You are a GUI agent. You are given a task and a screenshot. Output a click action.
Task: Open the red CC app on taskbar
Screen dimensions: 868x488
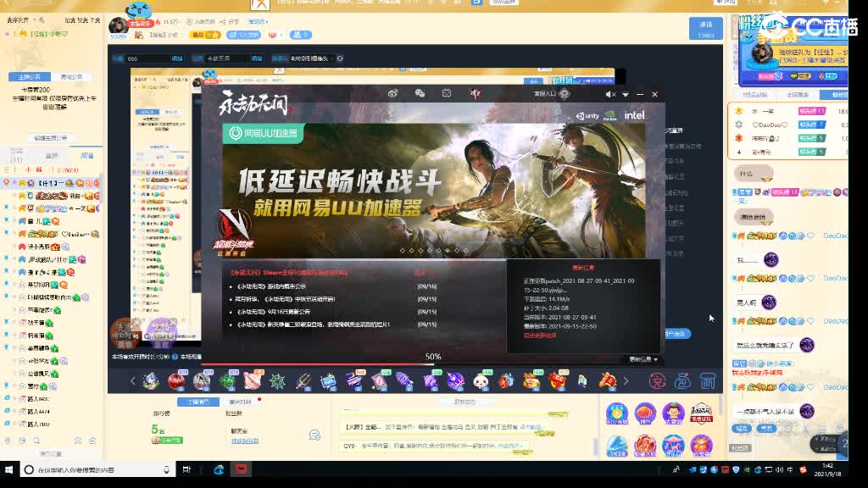tap(242, 469)
